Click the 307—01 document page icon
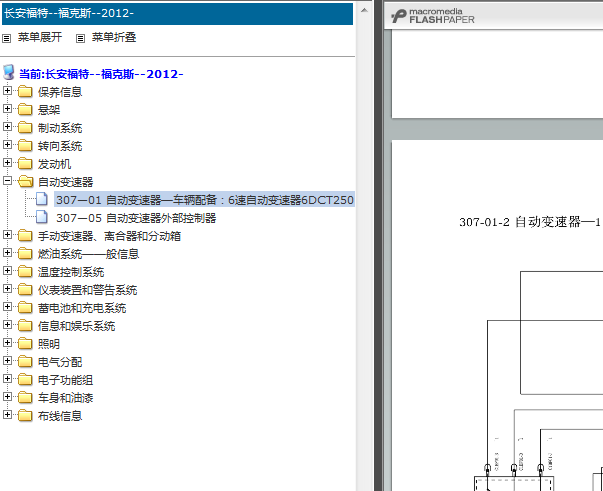This screenshot has height=491, width=603. (x=42, y=199)
